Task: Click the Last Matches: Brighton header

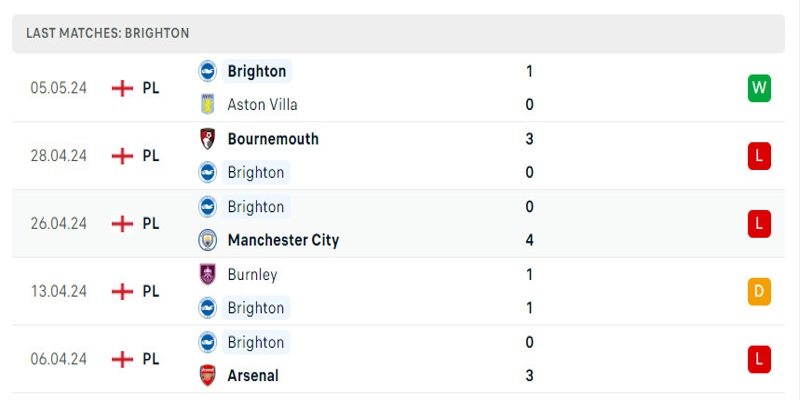Action: pyautogui.click(x=108, y=33)
